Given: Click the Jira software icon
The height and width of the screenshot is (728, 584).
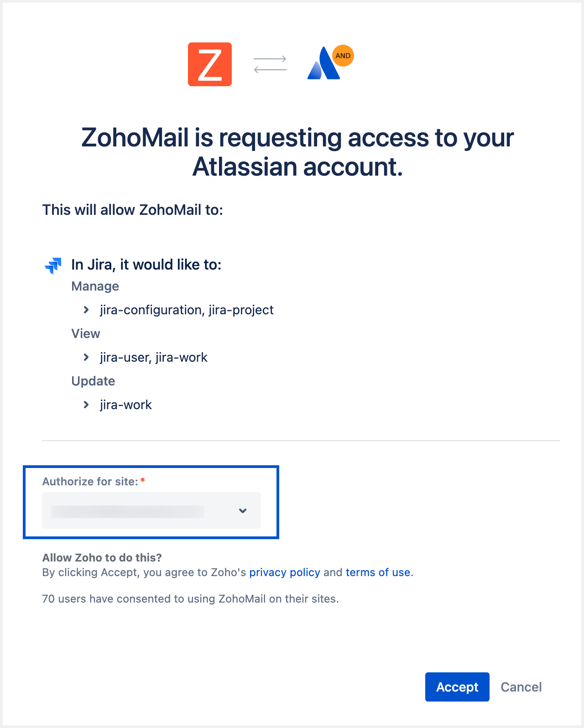Looking at the screenshot, I should point(52,265).
